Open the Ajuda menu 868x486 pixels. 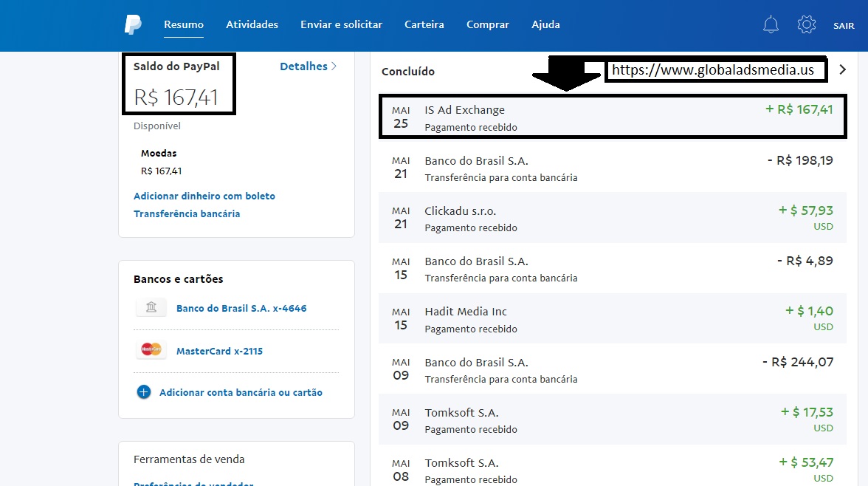(546, 25)
